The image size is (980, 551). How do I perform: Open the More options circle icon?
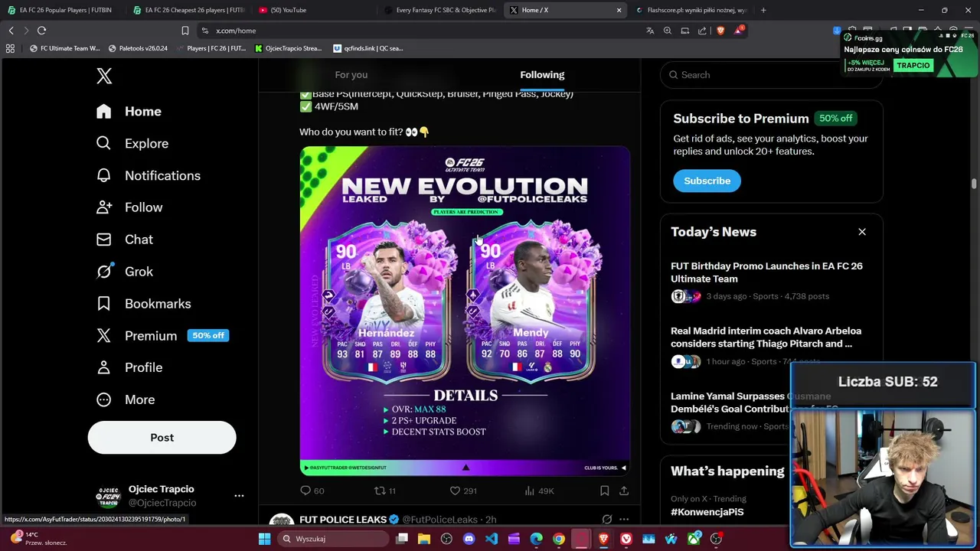coord(104,399)
